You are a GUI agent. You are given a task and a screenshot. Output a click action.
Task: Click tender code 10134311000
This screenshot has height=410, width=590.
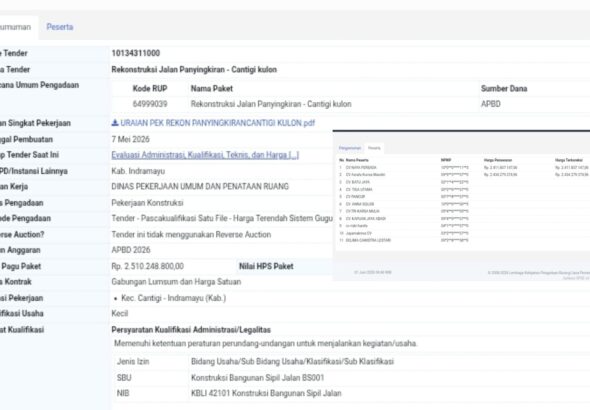(136, 53)
